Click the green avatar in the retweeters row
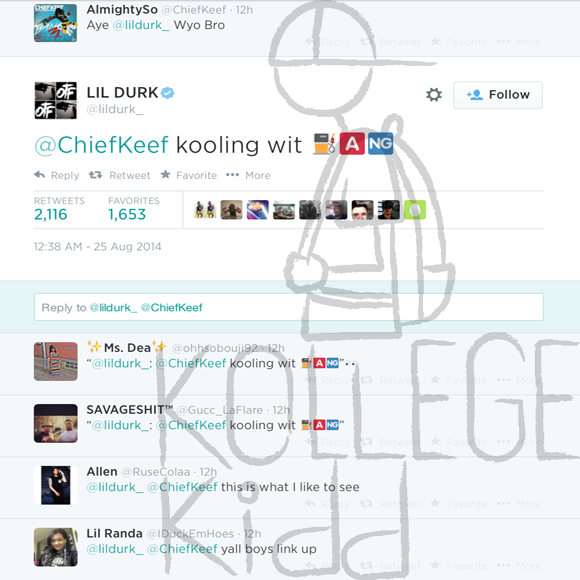Screen dimensions: 580x580 coord(415,210)
